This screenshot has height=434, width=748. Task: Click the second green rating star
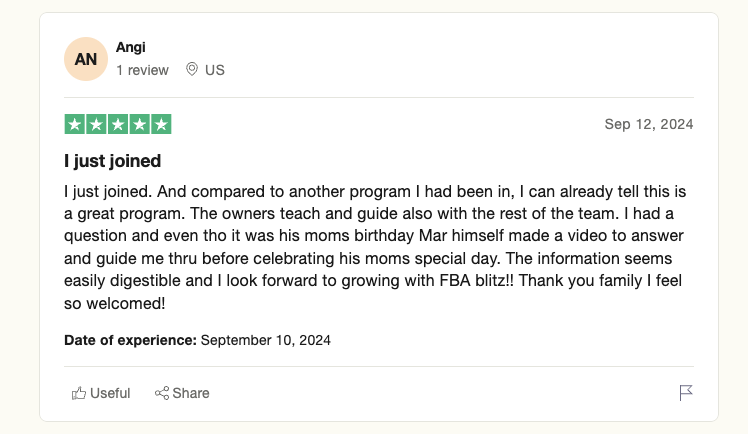[96, 124]
